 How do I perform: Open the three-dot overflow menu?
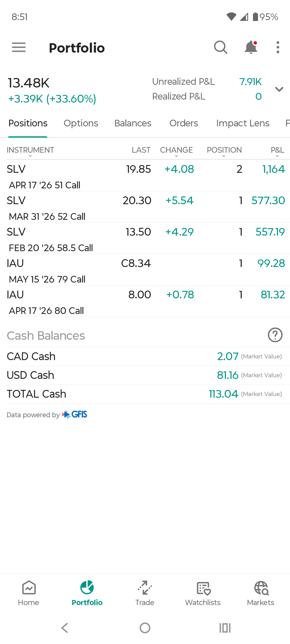pyautogui.click(x=278, y=47)
